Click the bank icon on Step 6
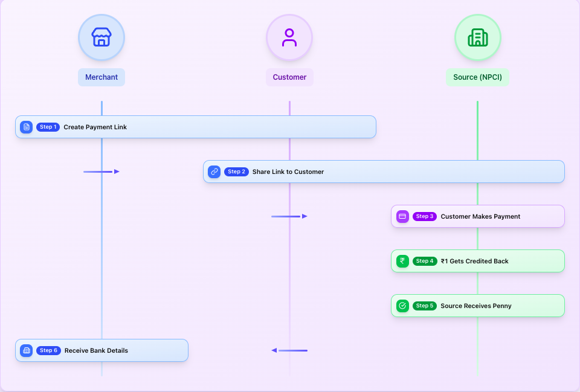Screen dimensions: 580x392 click(x=26, y=350)
